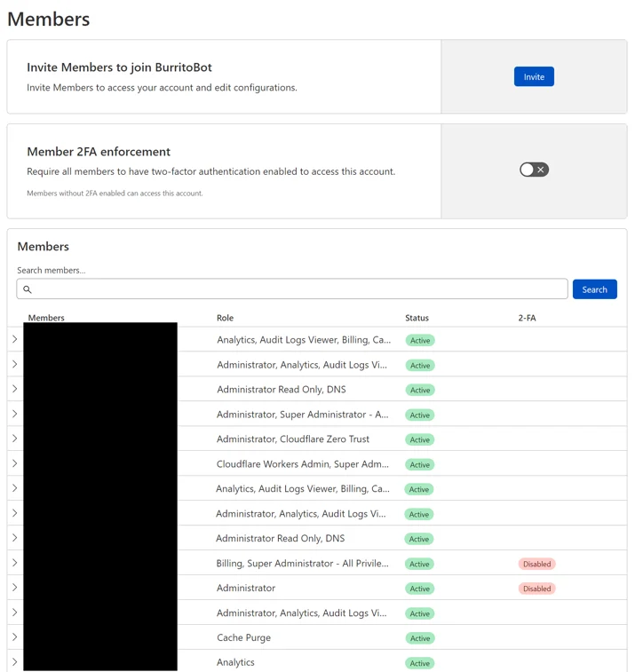The image size is (635, 672).
Task: Expand the Billing, Super Administrator row
Action: [x=14, y=563]
